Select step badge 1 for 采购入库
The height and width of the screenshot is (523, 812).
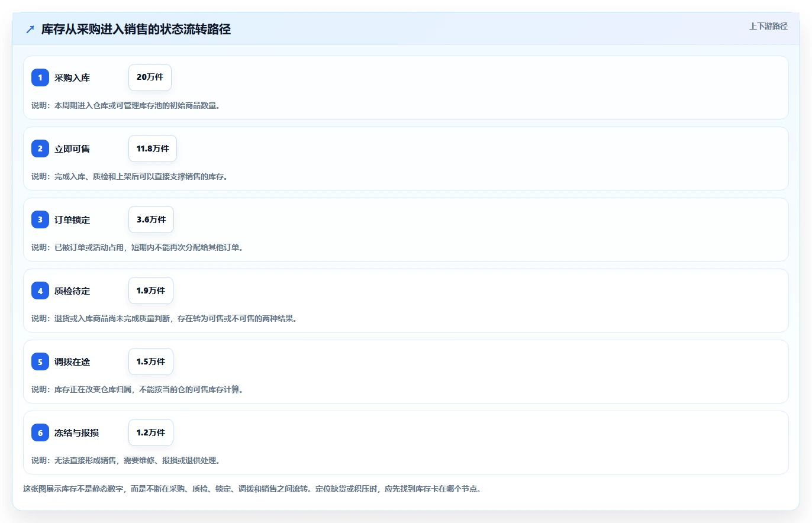(x=40, y=78)
